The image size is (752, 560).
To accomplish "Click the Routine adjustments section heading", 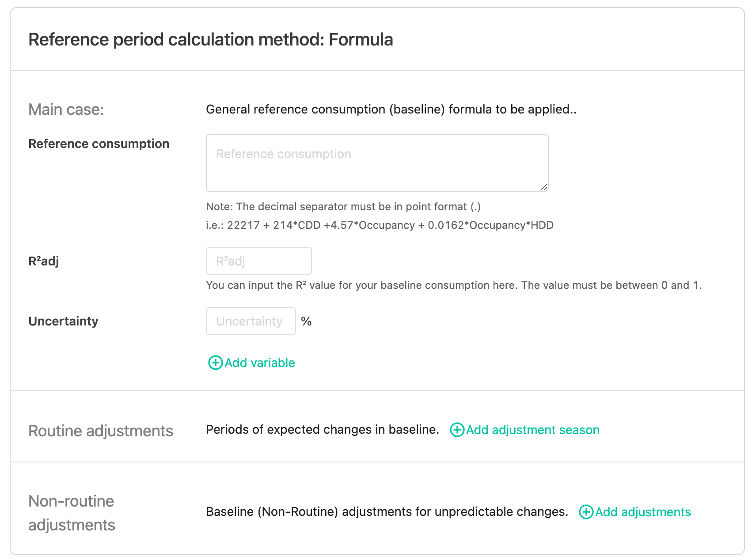I will point(101,431).
